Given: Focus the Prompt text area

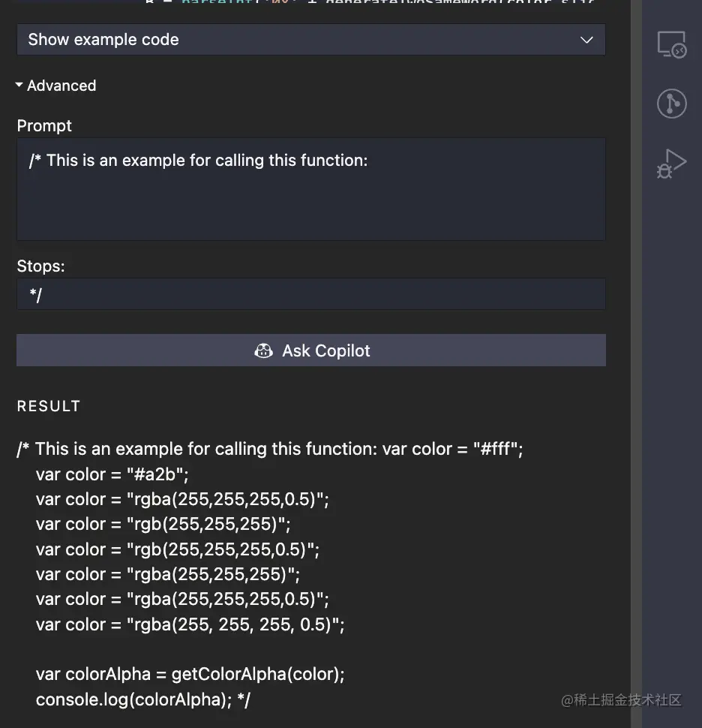Looking at the screenshot, I should [310, 189].
